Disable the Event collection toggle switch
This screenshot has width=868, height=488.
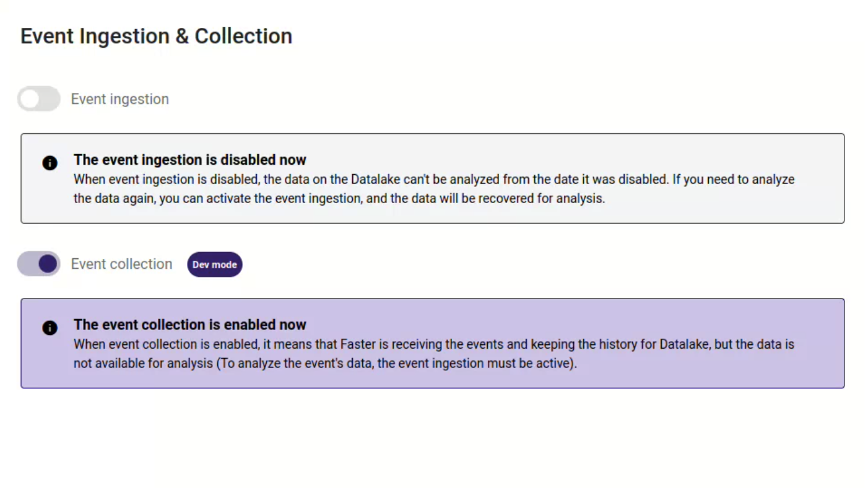[38, 264]
